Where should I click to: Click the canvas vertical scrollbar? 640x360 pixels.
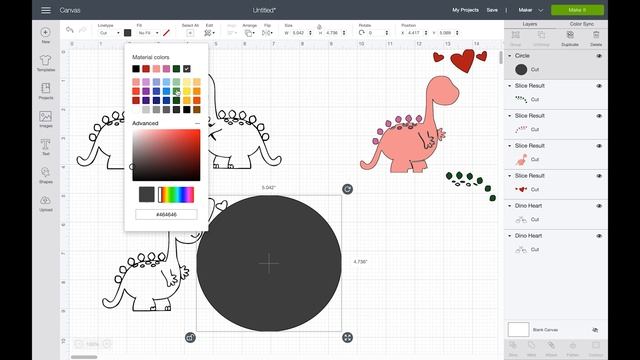click(501, 58)
